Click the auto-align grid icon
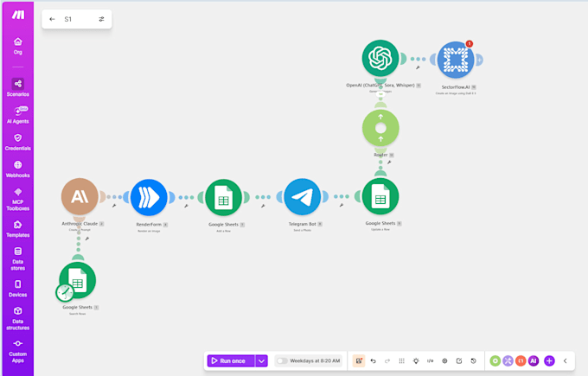Image resolution: width=588 pixels, height=376 pixels. (x=401, y=360)
